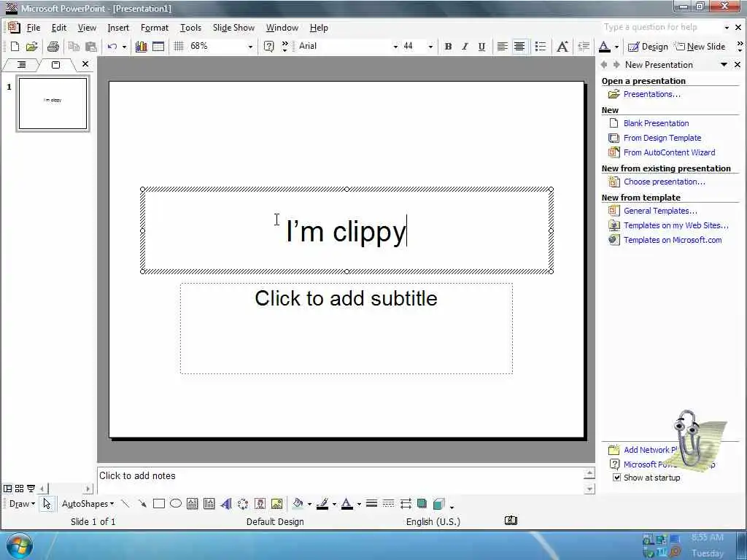747x560 pixels.
Task: Open New Presentation task pane menu arrow
Action: pyautogui.click(x=724, y=64)
